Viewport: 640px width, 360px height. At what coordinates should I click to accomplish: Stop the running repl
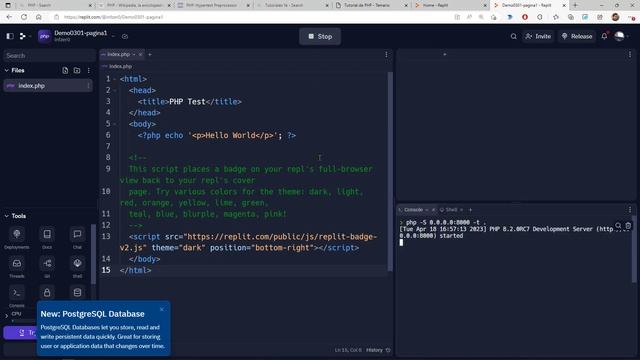point(320,36)
